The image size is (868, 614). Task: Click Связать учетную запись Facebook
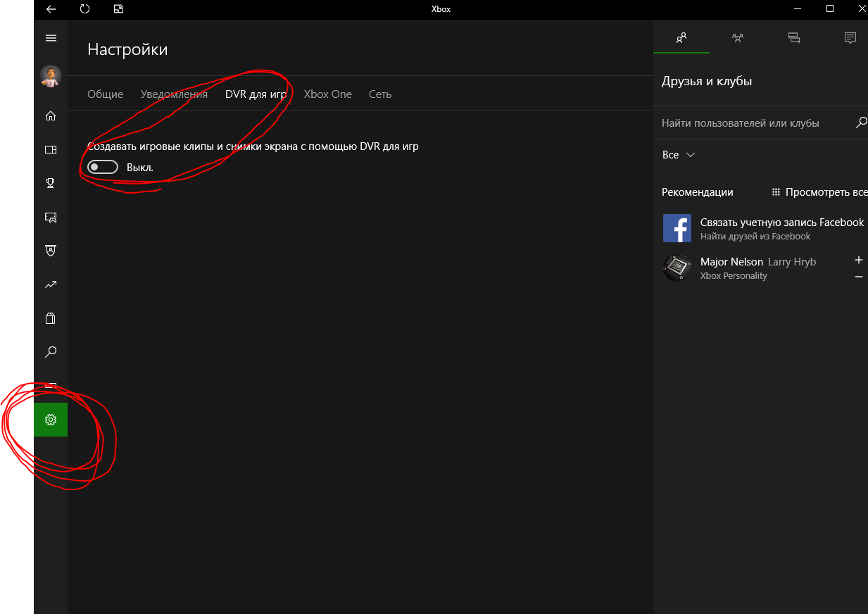(782, 222)
